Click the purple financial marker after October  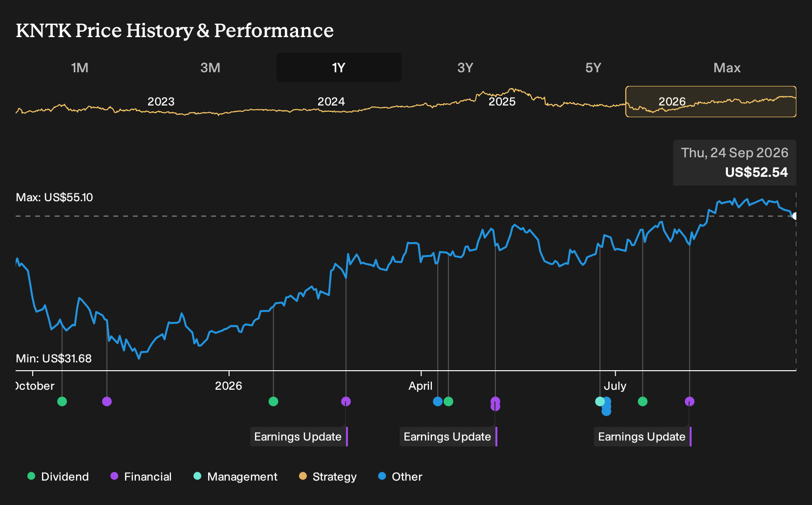click(107, 401)
